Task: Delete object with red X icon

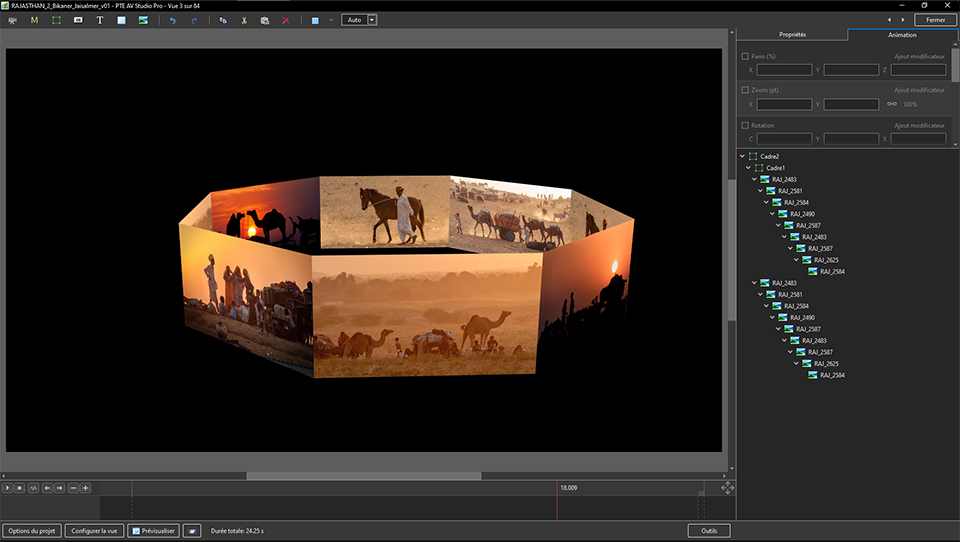Action: (x=286, y=20)
